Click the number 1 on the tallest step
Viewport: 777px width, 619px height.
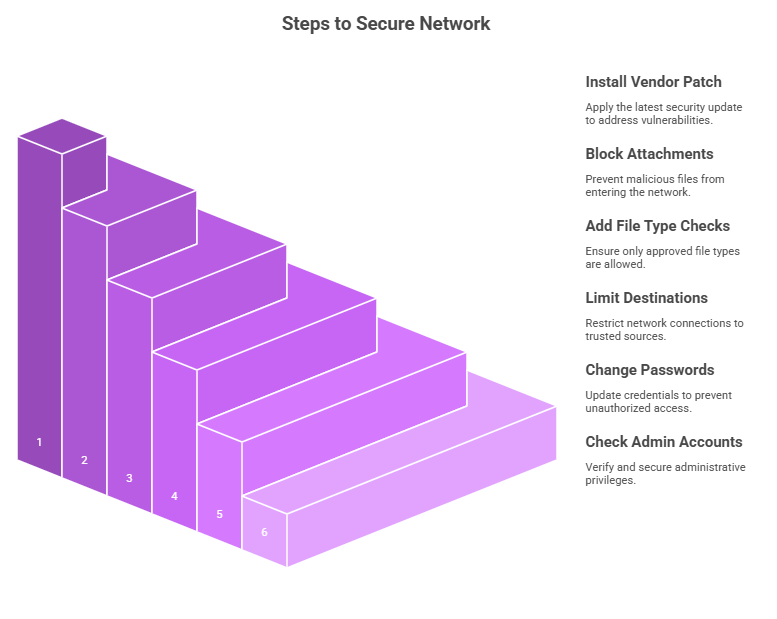click(39, 442)
